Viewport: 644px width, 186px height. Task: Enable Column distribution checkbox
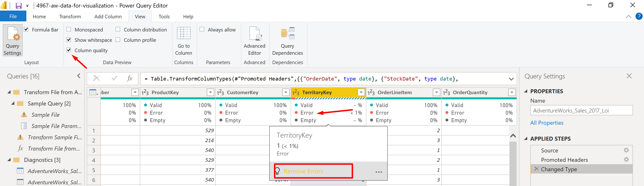pos(118,29)
